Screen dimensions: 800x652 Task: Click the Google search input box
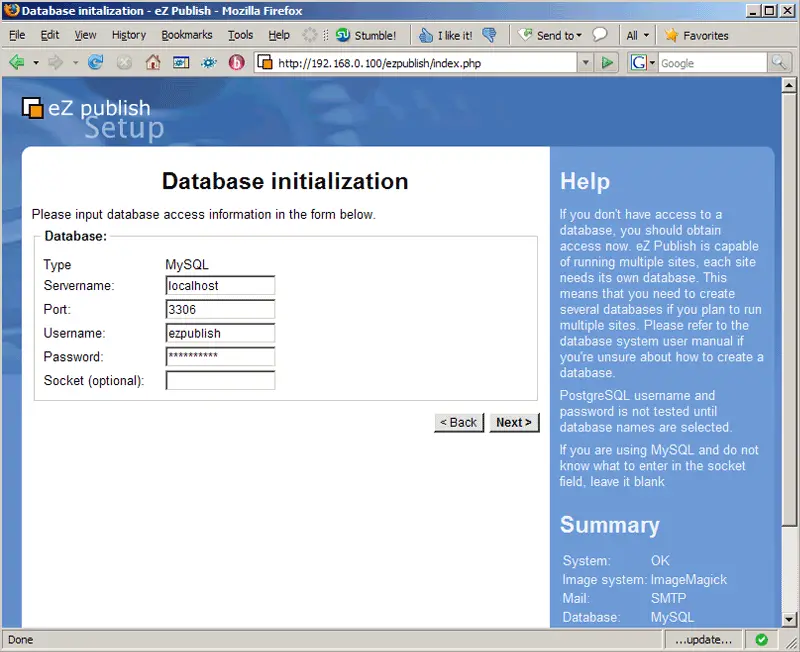(x=713, y=63)
